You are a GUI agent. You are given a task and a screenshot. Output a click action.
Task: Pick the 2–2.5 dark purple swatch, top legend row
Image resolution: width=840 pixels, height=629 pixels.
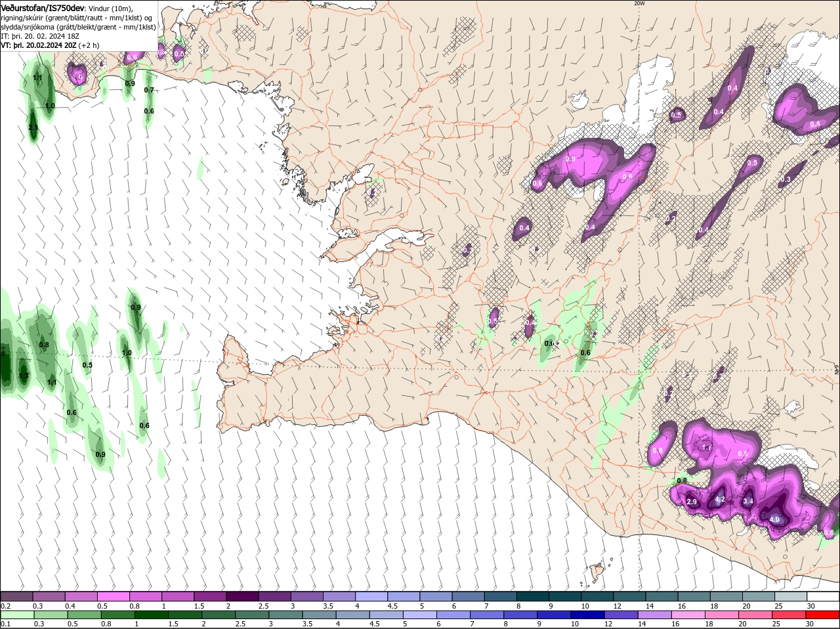[242, 596]
